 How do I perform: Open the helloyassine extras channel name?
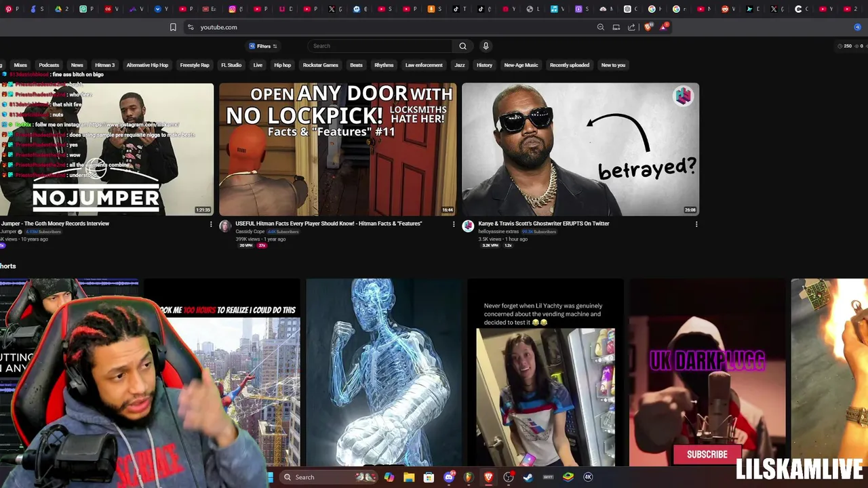coord(498,232)
